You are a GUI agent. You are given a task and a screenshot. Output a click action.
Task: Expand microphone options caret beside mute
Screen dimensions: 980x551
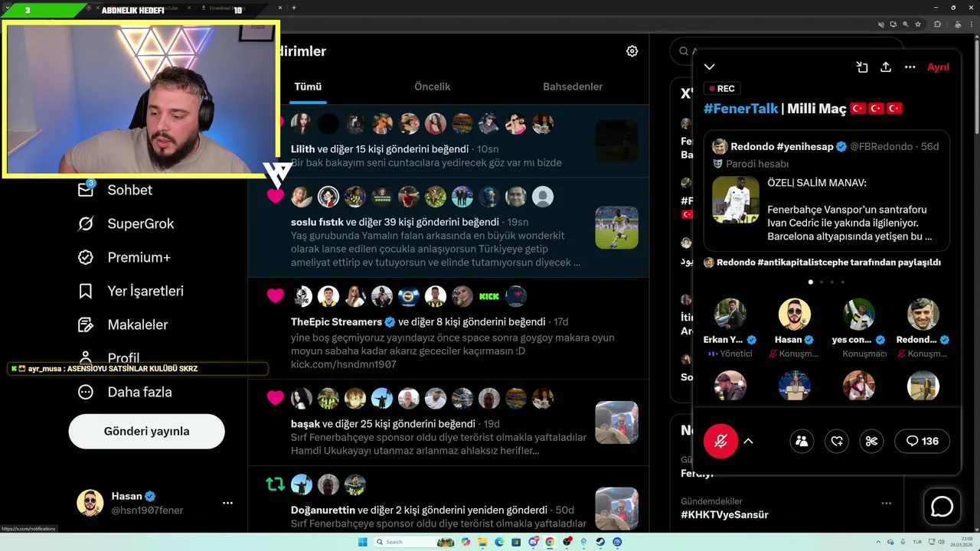[748, 441]
